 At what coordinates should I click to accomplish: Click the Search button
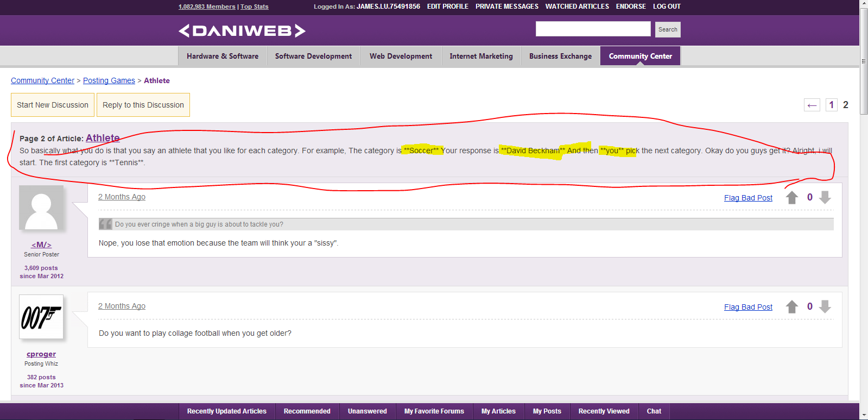click(668, 29)
